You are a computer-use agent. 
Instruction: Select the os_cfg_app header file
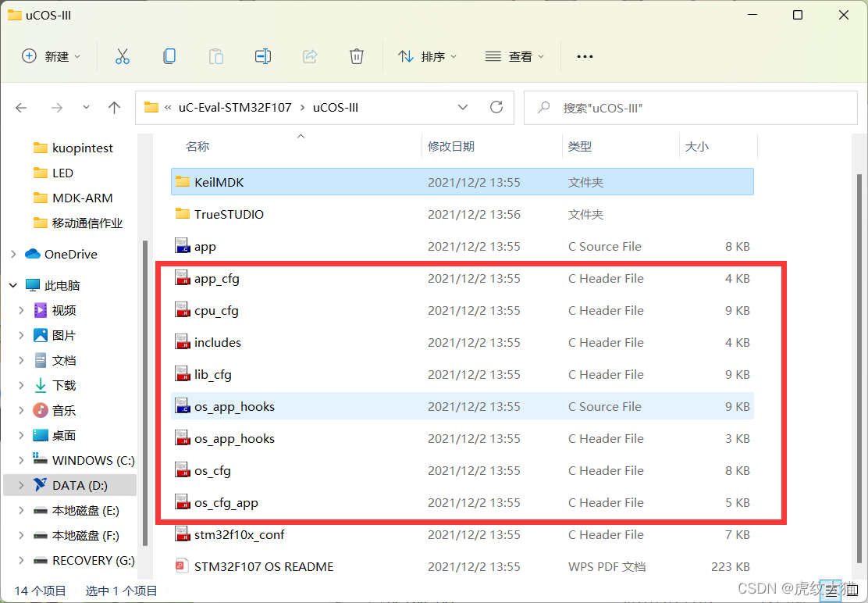(x=462, y=503)
